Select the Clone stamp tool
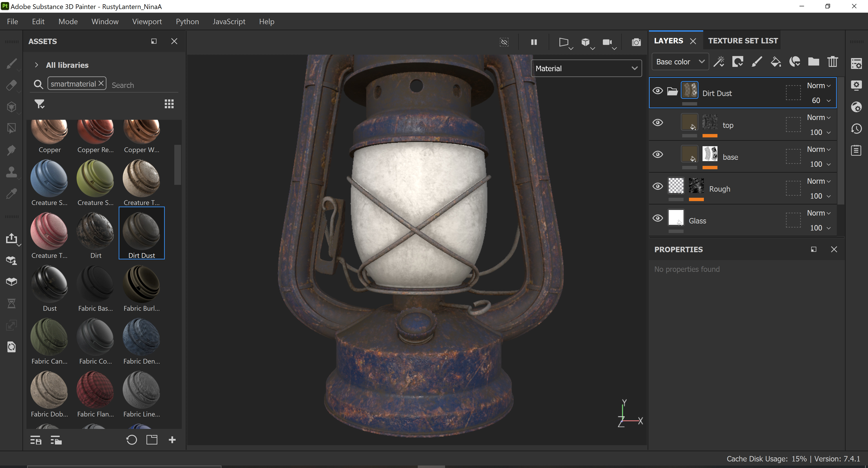Viewport: 868px width, 468px height. 12,172
